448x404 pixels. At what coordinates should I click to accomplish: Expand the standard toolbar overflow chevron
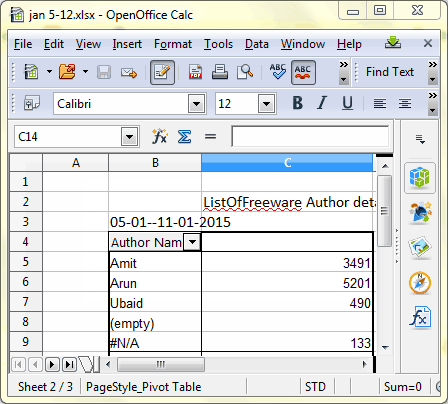click(343, 72)
